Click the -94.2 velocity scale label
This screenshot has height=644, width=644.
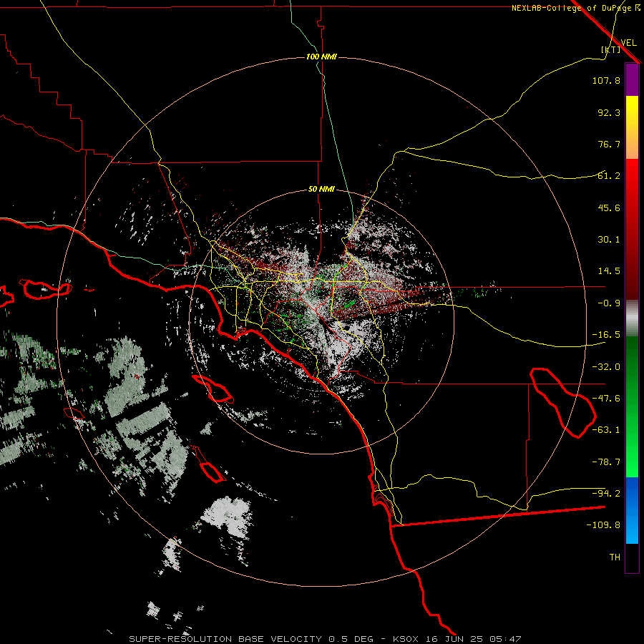pyautogui.click(x=606, y=494)
